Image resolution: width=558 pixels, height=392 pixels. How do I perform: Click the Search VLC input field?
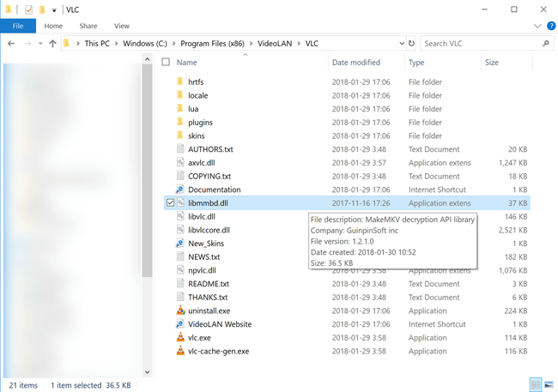point(481,43)
